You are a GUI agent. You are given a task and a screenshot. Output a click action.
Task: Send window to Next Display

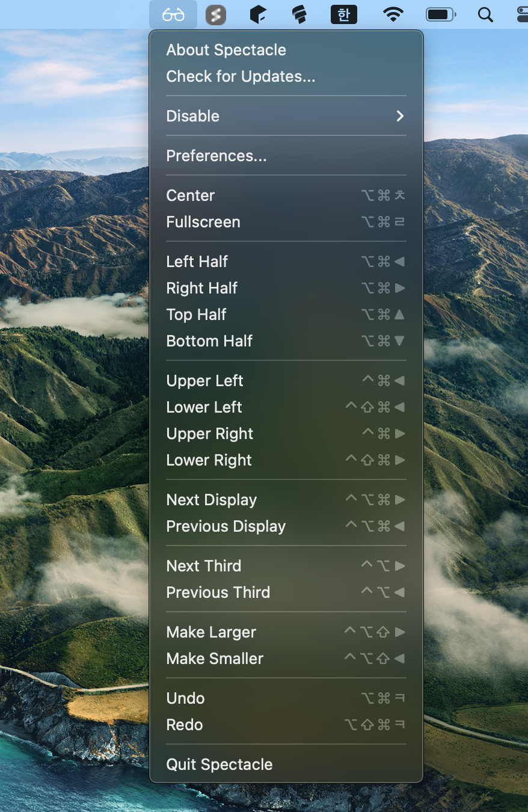[286, 500]
